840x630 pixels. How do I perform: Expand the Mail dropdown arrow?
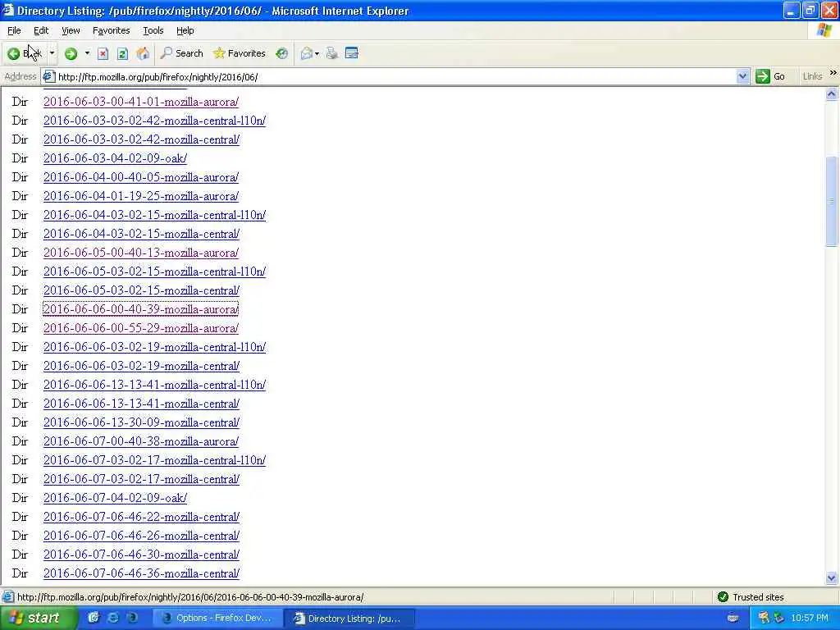tap(317, 53)
